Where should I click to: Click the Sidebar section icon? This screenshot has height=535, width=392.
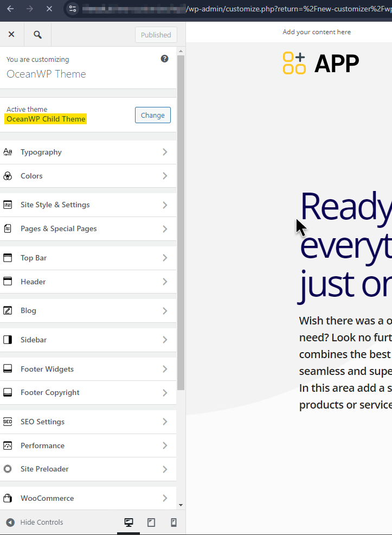(x=8, y=340)
